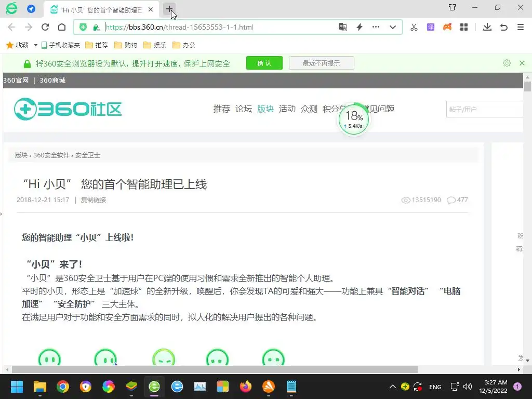Open 360安全软件 breadcrumb link

51,155
